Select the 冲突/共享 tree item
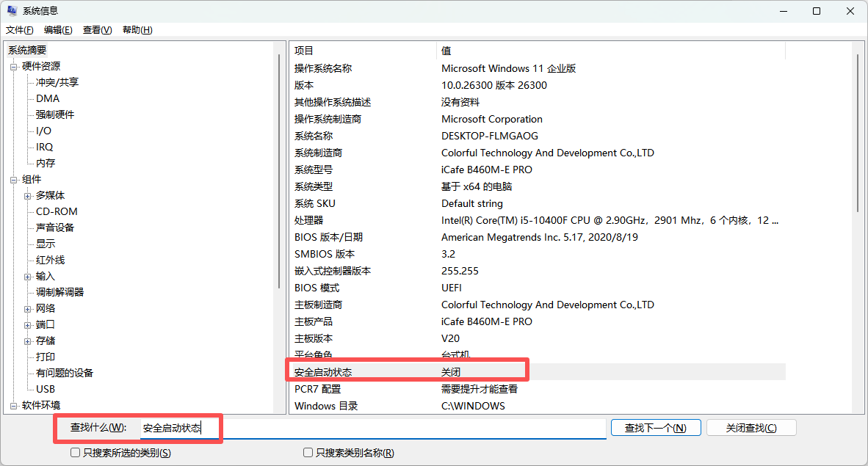 click(x=57, y=82)
